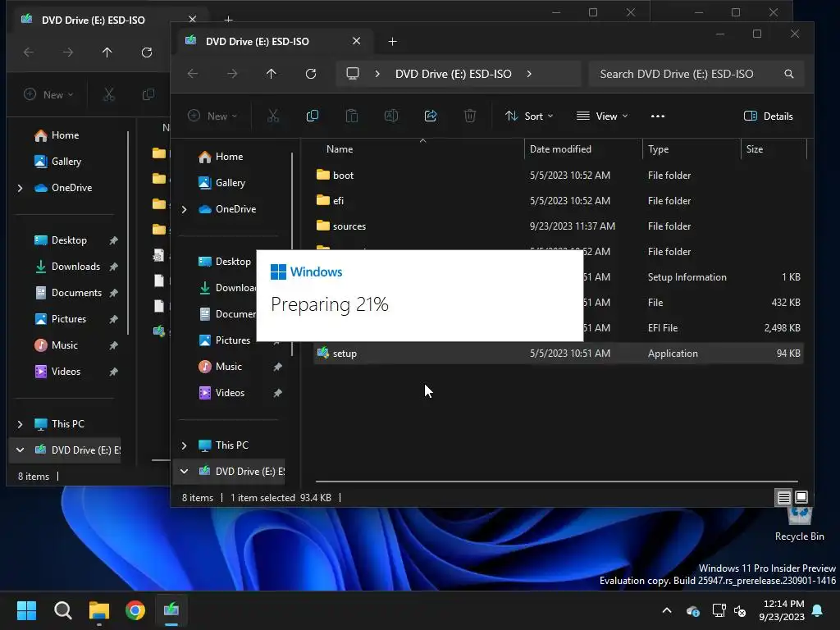This screenshot has width=840, height=630.
Task: Click chevron after DVD Drive in address bar
Action: (x=529, y=74)
